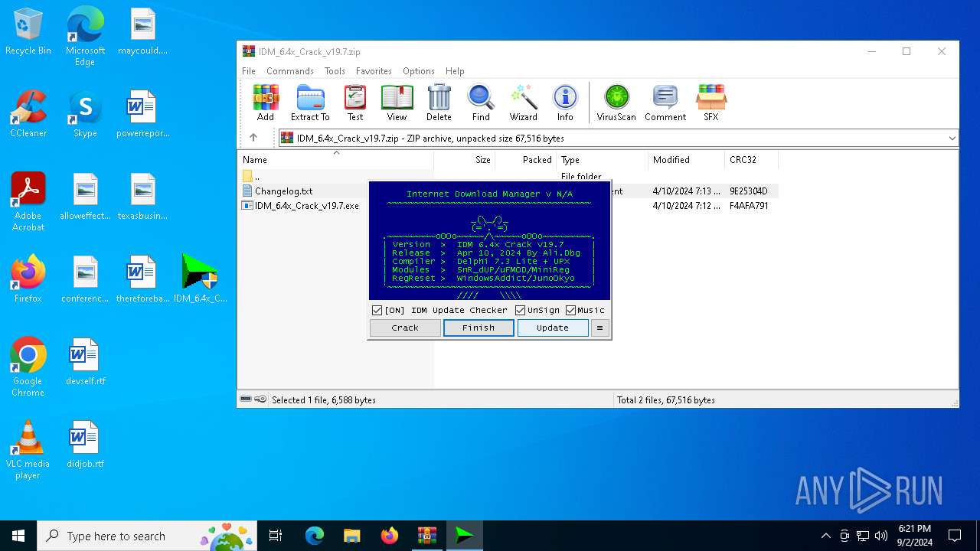
Task: Open Adobe Acrobat desktop shortcut
Action: (x=28, y=202)
